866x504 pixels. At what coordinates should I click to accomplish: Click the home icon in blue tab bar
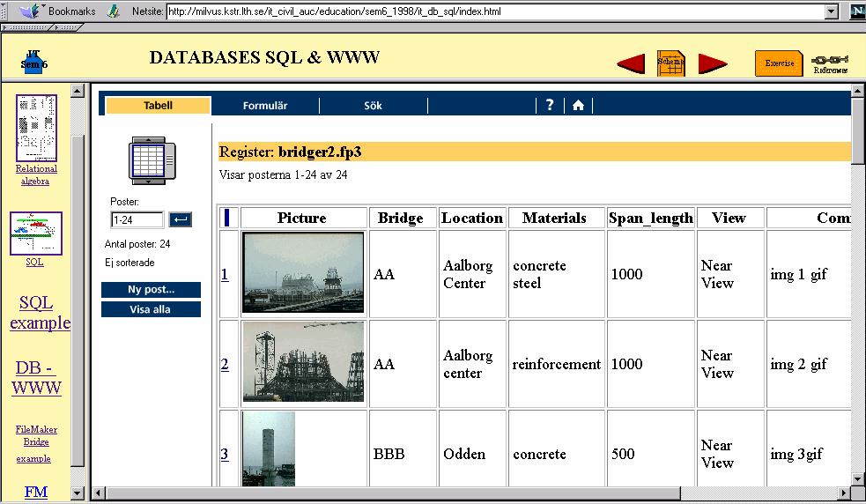(578, 105)
